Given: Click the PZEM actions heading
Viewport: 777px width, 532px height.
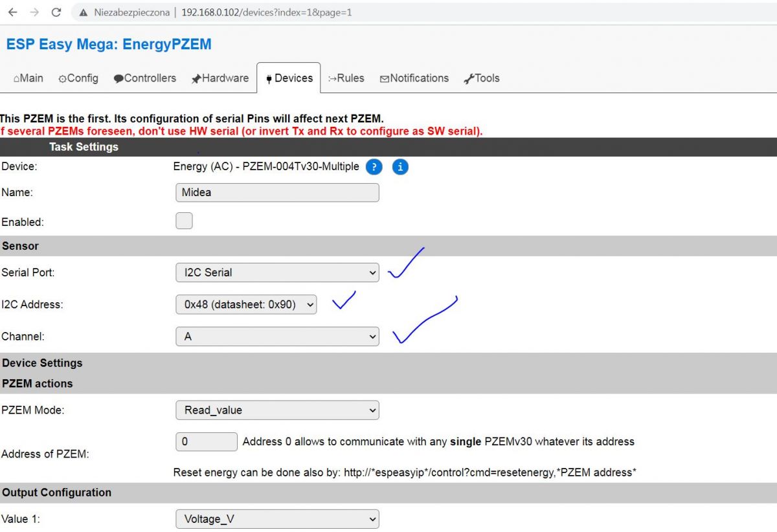Looking at the screenshot, I should [38, 384].
